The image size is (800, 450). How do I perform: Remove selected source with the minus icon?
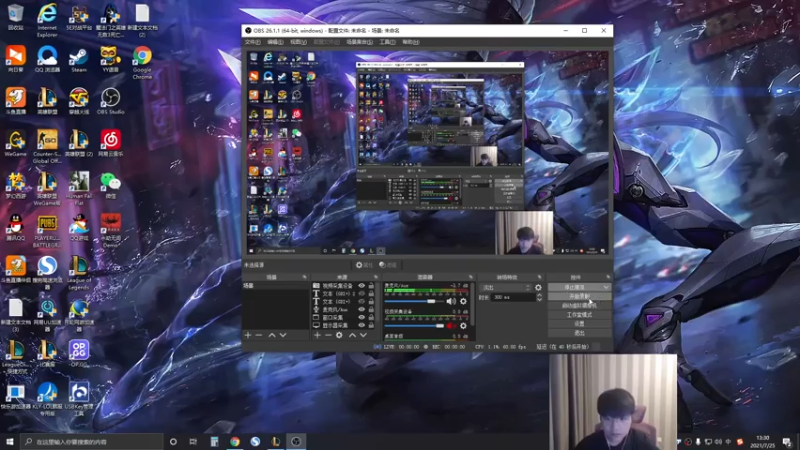(x=328, y=335)
